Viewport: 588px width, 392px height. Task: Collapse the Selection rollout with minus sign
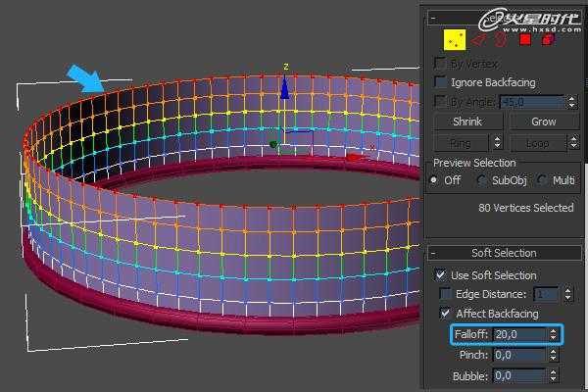pyautogui.click(x=433, y=18)
